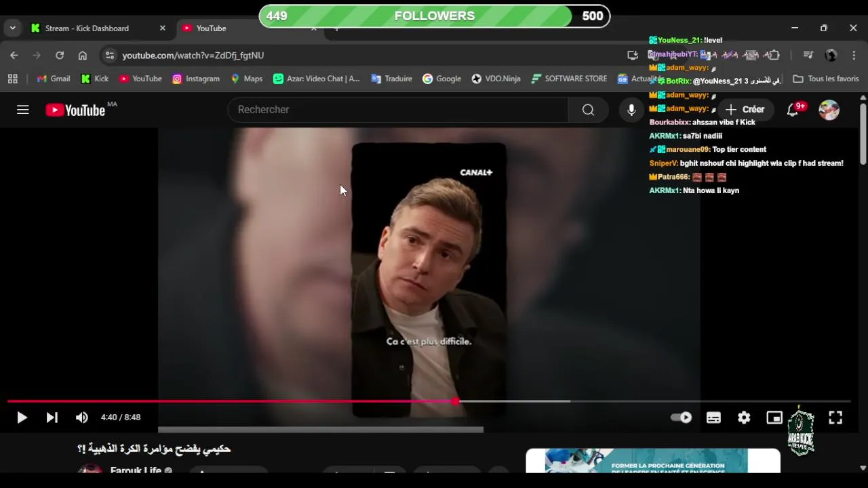Seek on the red video progress bar
Viewport: 868px width, 488px height.
429,401
